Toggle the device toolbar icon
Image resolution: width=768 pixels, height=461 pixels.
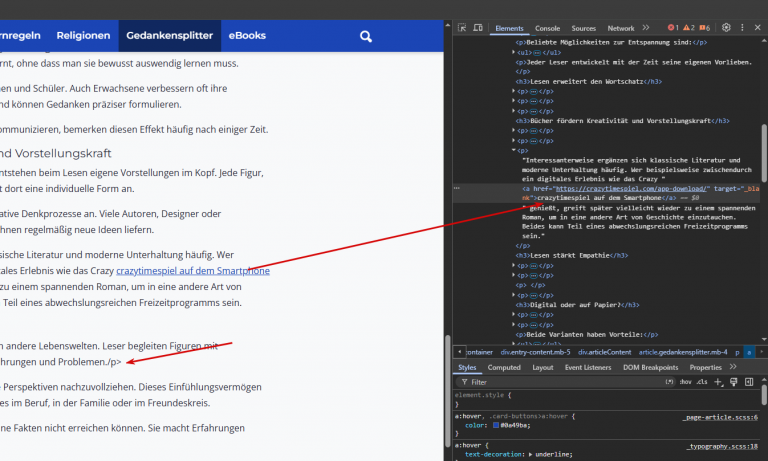(478, 28)
